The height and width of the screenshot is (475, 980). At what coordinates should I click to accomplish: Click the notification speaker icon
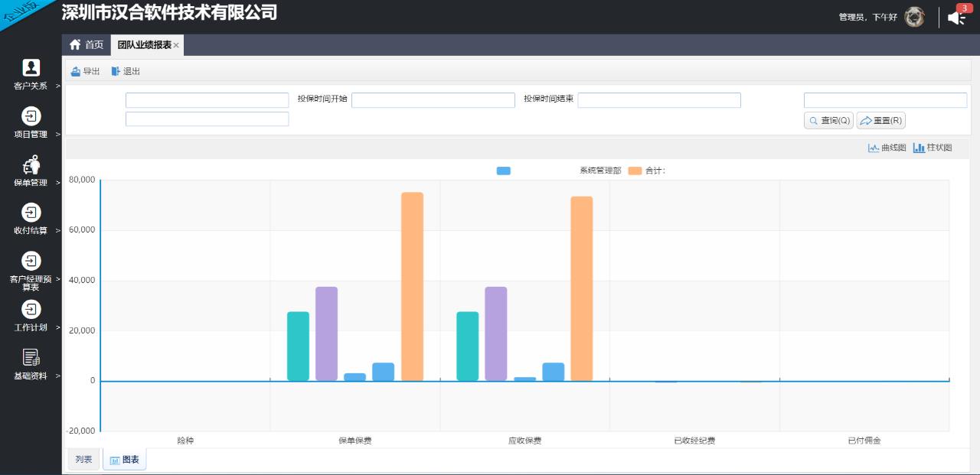(x=956, y=18)
